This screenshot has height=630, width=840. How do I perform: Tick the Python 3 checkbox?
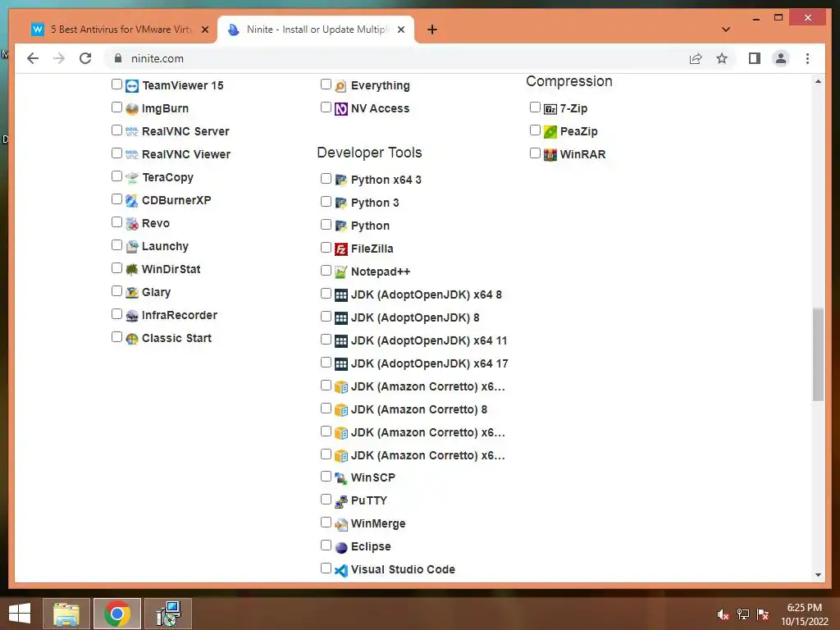pos(326,202)
